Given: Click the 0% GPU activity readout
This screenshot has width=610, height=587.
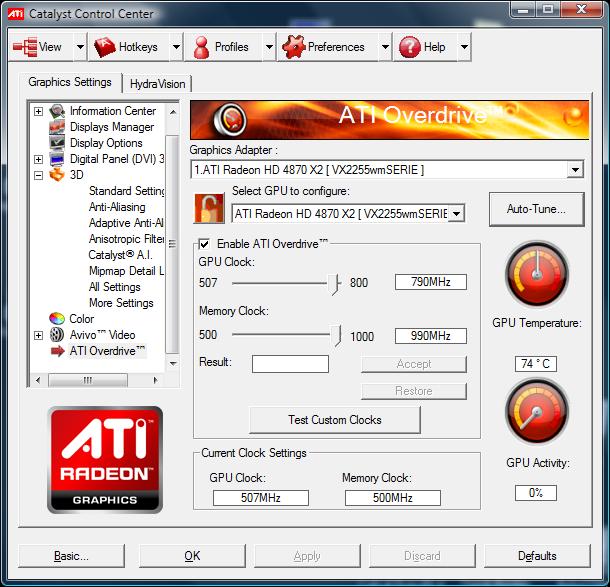Looking at the screenshot, I should click(536, 493).
